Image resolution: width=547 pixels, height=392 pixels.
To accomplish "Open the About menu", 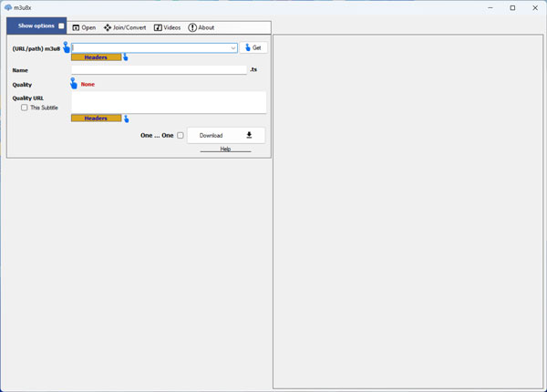I will (201, 27).
